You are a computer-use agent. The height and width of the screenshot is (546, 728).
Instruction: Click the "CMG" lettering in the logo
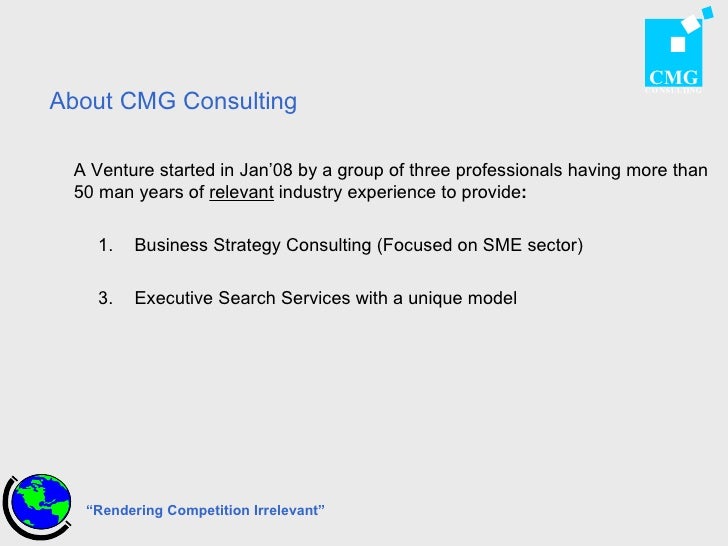point(673,78)
